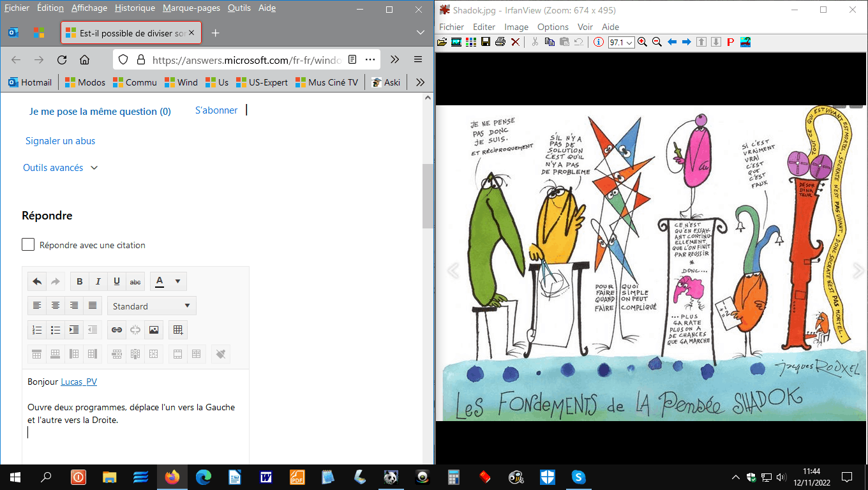Undo last edit in reply editor
Viewport: 868px width, 490px height.
pyautogui.click(x=37, y=281)
